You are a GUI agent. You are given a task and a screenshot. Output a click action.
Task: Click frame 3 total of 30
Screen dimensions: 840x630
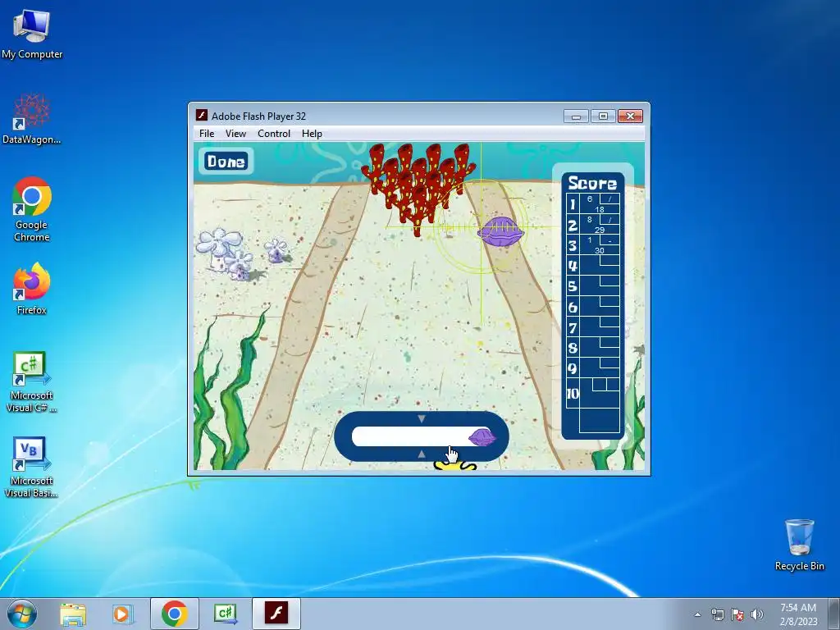click(600, 250)
